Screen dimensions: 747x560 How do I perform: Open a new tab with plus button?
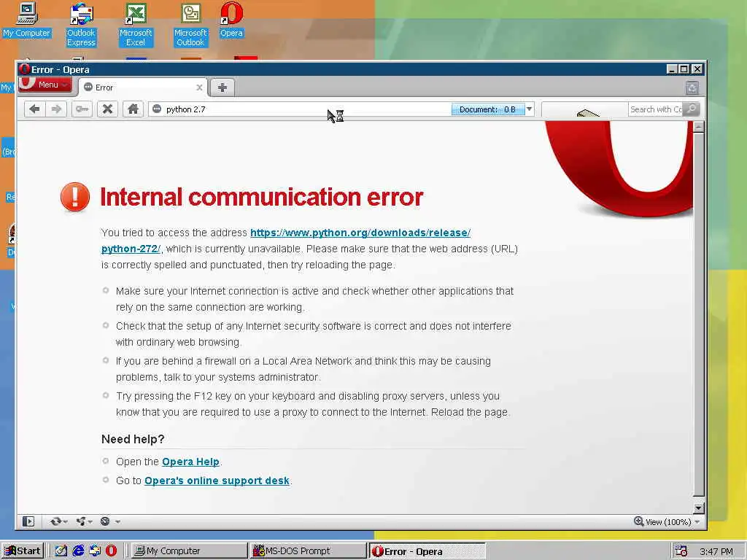(222, 87)
